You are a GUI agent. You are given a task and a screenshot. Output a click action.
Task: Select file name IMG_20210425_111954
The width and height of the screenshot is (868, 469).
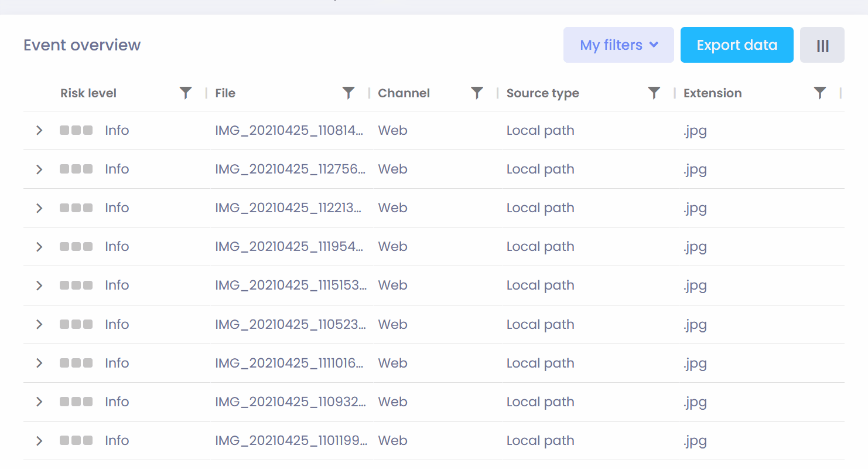click(x=291, y=246)
